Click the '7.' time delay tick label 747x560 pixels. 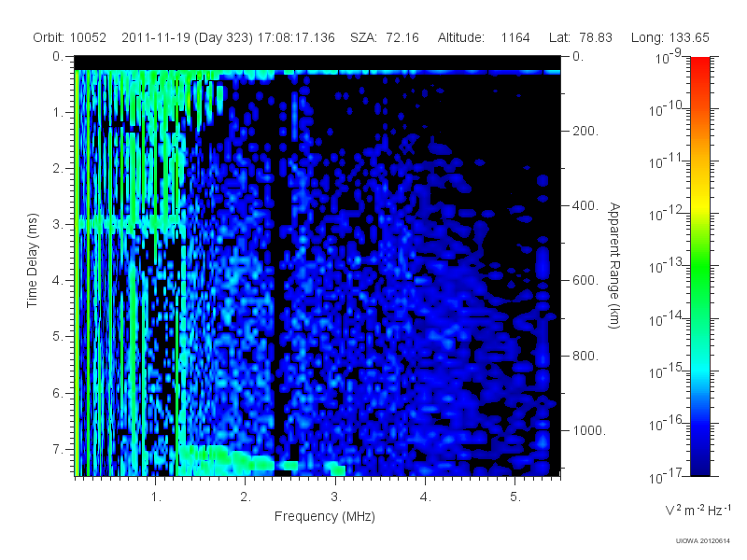pyautogui.click(x=58, y=450)
